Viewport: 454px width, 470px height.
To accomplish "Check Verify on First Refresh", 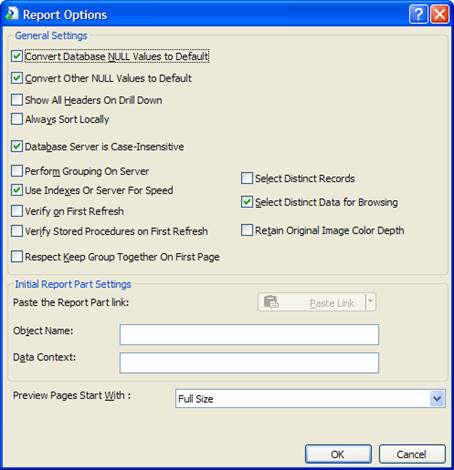I will (x=17, y=211).
